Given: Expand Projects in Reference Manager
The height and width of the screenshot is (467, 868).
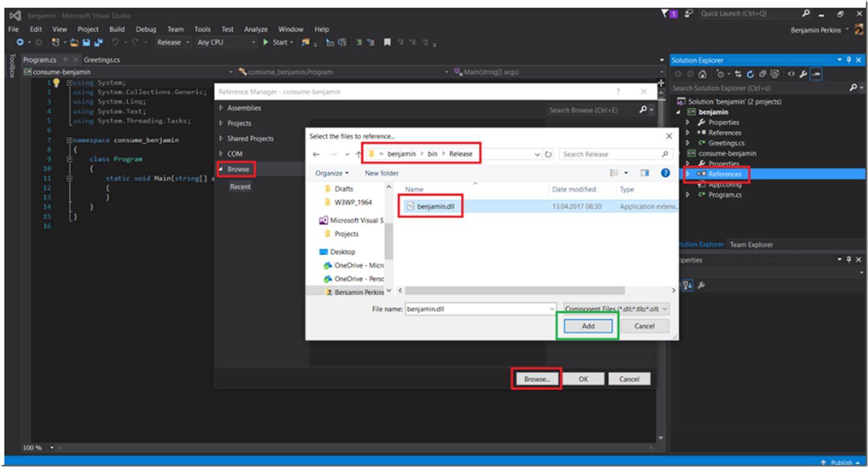Looking at the screenshot, I should tap(221, 123).
